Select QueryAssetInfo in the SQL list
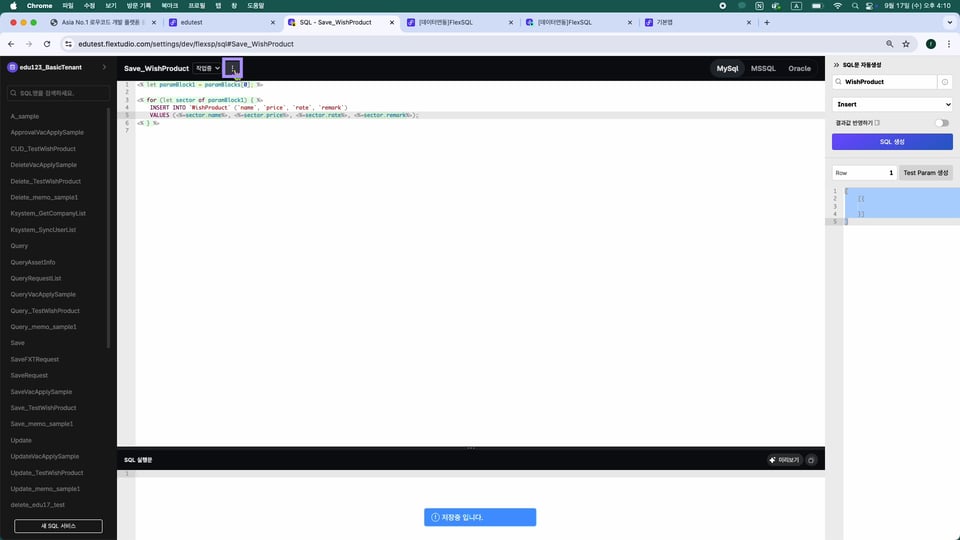Viewport: 960px width, 540px height. (32, 262)
